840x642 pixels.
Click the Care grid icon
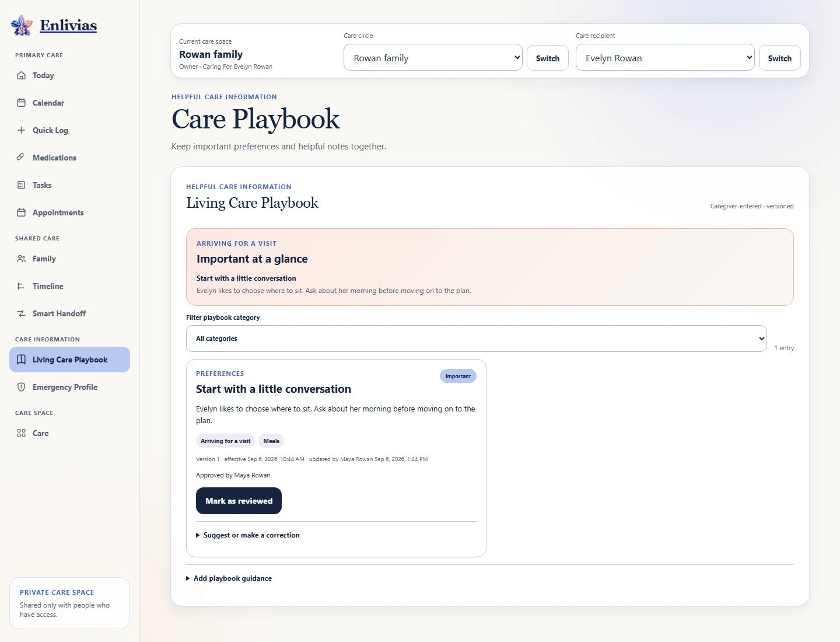21,433
